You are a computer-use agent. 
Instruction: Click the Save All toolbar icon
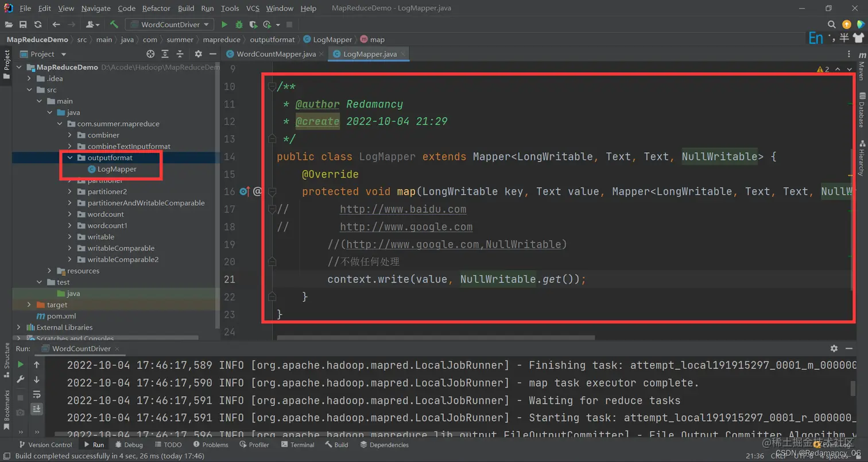point(23,24)
